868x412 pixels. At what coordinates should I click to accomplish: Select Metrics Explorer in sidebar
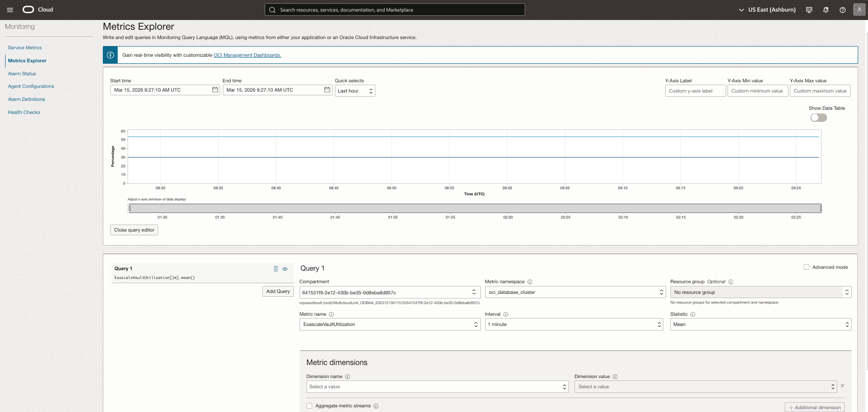click(27, 60)
